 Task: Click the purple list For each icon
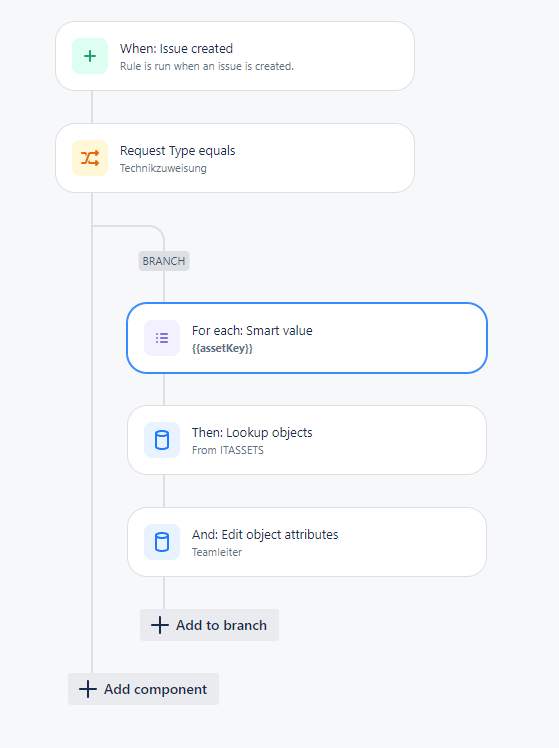pyautogui.click(x=162, y=338)
